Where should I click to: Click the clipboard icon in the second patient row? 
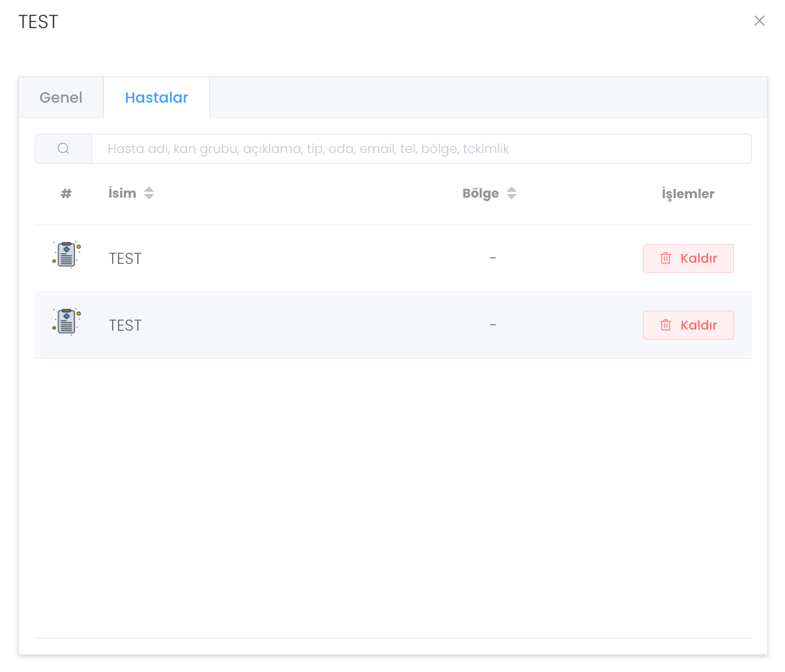click(66, 322)
